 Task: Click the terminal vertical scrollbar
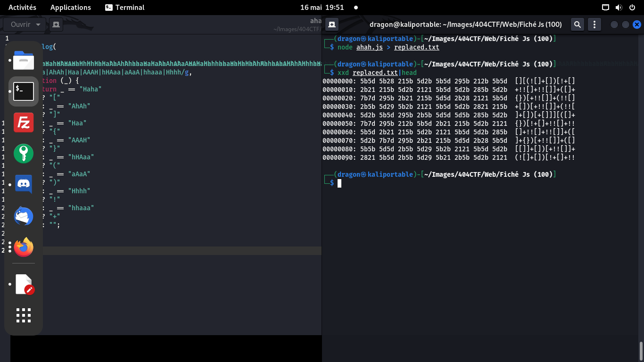click(x=641, y=350)
